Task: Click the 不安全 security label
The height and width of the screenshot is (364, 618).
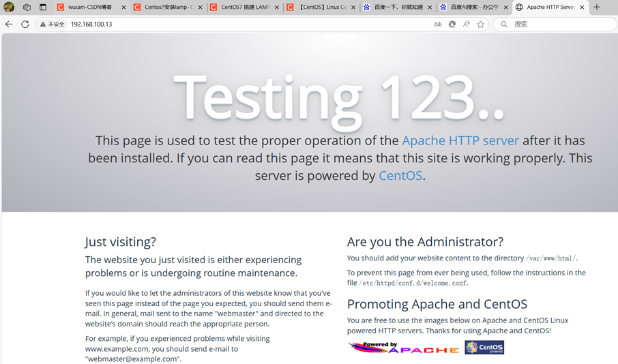Action: point(57,24)
